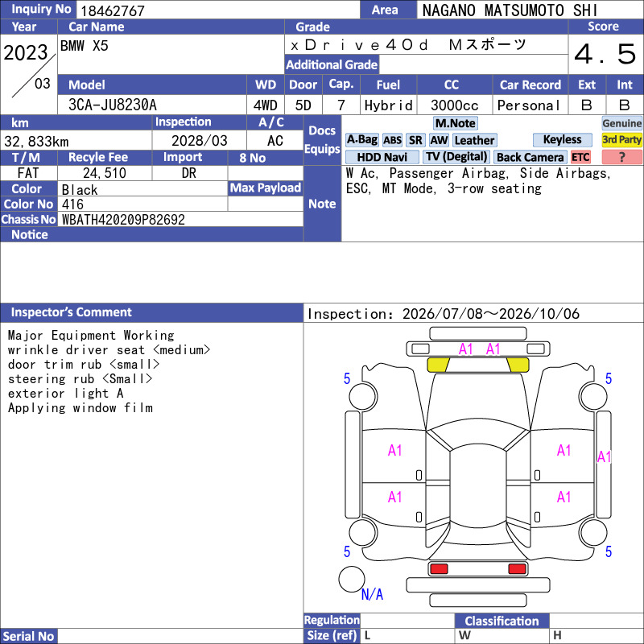Click the N/A spare tire circle

pos(352,579)
